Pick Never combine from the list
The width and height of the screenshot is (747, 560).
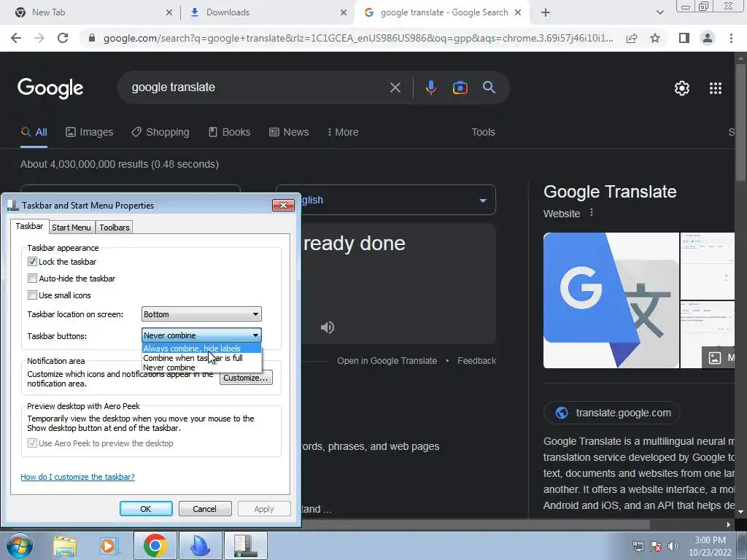201,367
